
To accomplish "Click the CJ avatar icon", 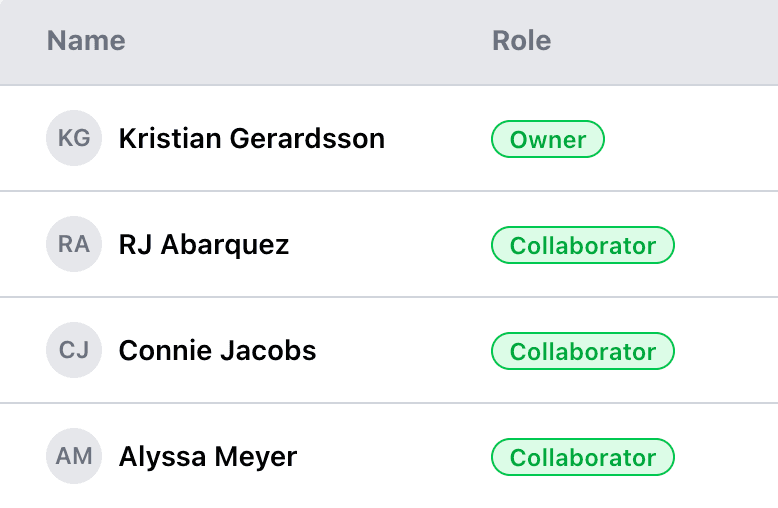I will click(74, 350).
